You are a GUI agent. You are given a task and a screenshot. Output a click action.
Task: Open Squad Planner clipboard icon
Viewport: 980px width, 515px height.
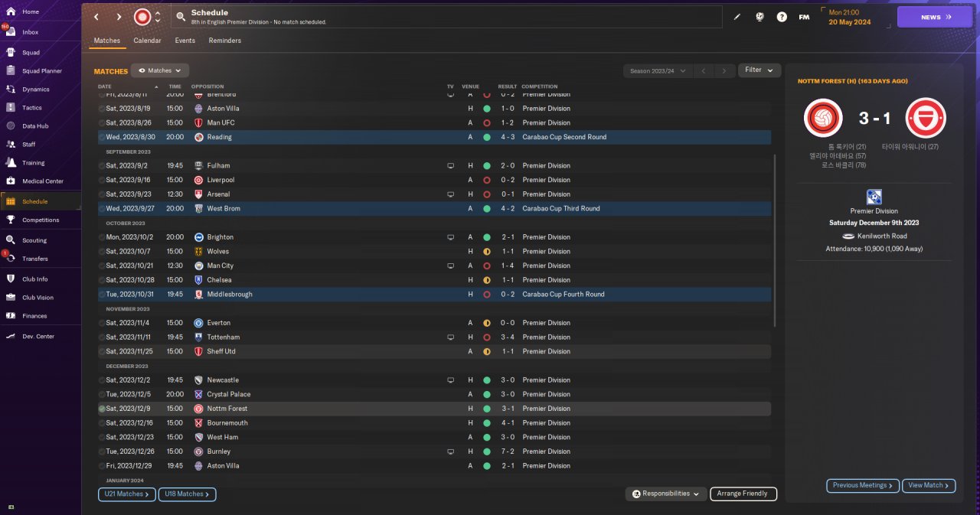pyautogui.click(x=11, y=71)
